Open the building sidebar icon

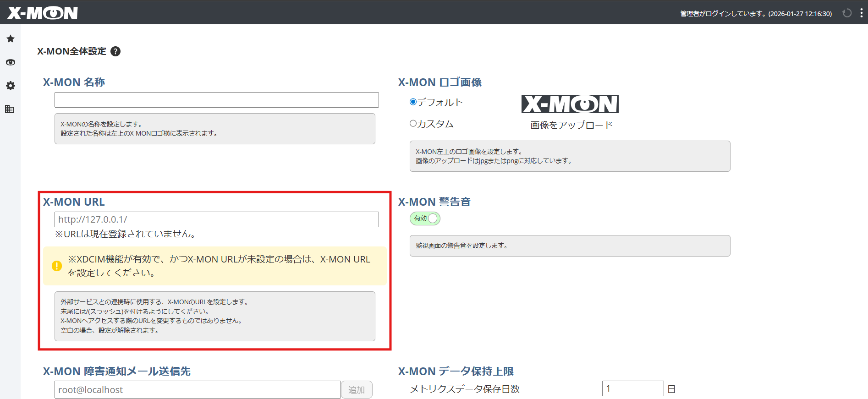tap(10, 109)
